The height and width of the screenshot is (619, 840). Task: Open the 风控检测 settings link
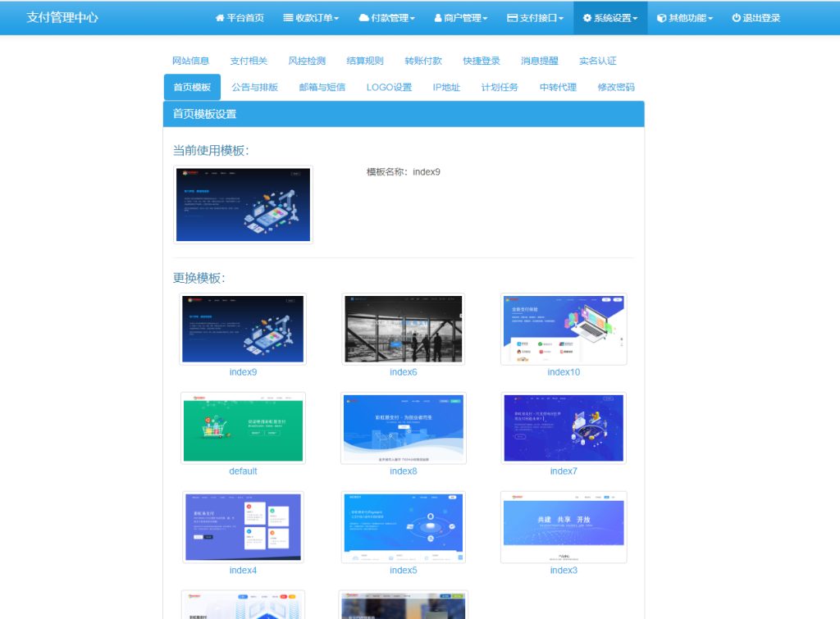308,60
